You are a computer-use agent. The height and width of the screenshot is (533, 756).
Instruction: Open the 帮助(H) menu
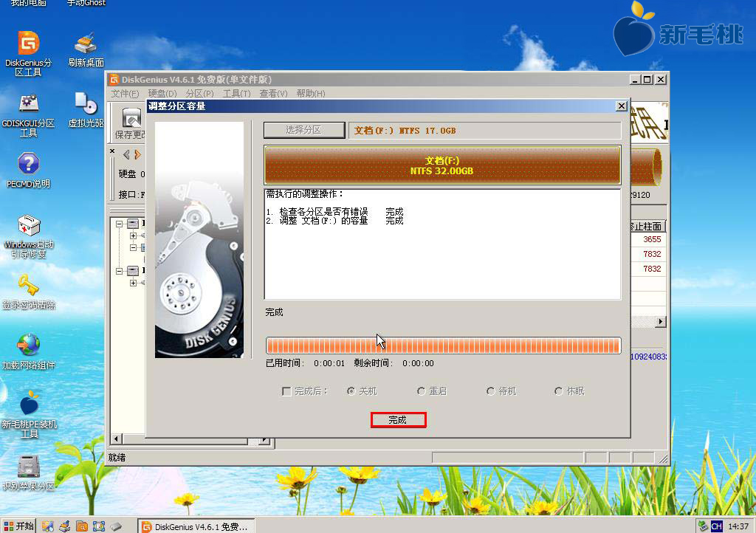click(x=311, y=94)
